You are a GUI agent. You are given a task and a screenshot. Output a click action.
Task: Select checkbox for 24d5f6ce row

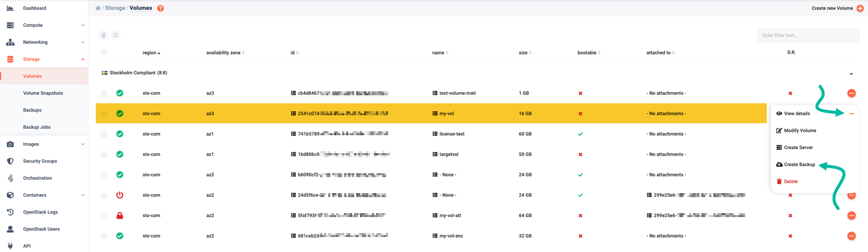coord(104,195)
